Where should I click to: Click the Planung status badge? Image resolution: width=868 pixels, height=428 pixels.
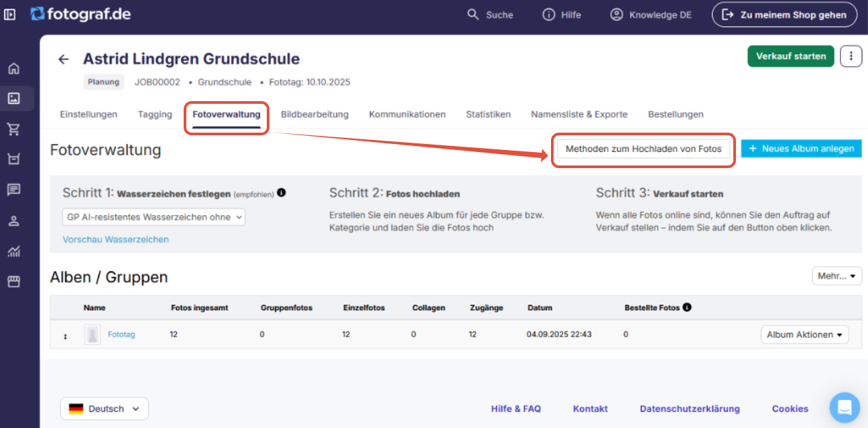tap(104, 82)
